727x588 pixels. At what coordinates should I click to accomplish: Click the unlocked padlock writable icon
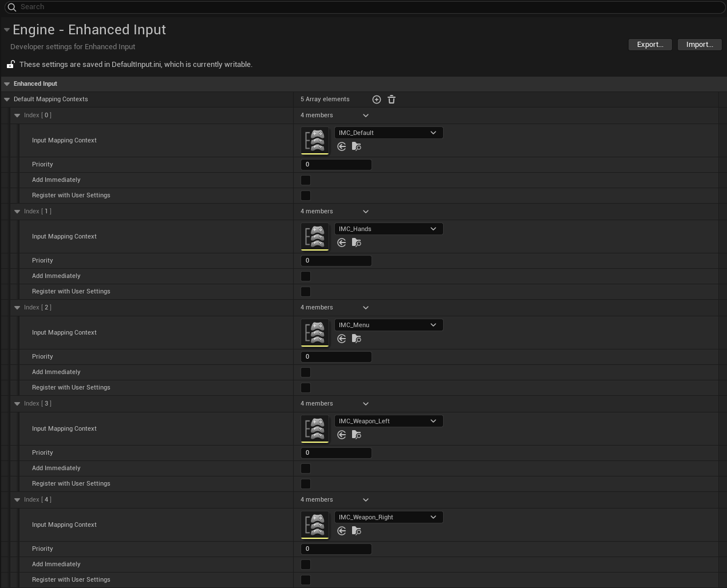pyautogui.click(x=10, y=65)
